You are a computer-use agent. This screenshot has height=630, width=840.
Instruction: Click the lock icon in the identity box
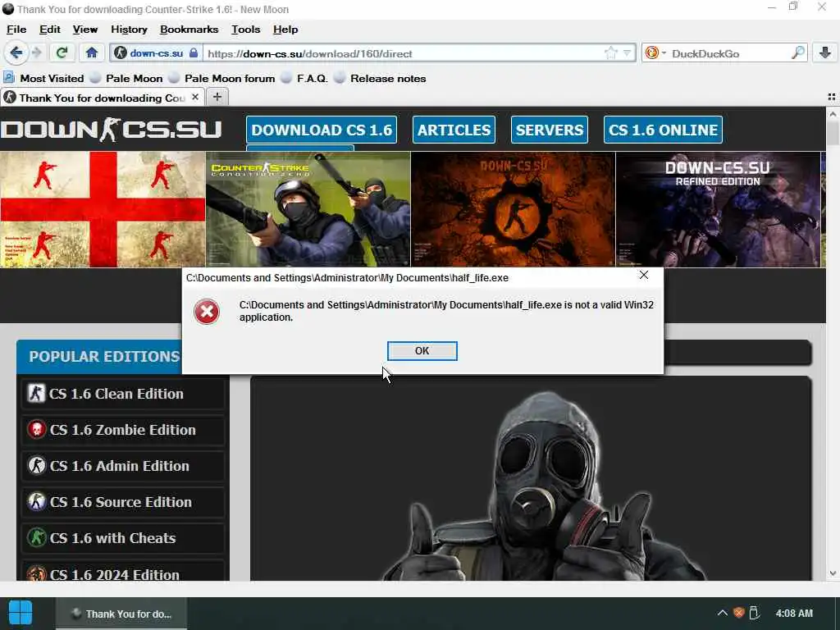click(194, 53)
